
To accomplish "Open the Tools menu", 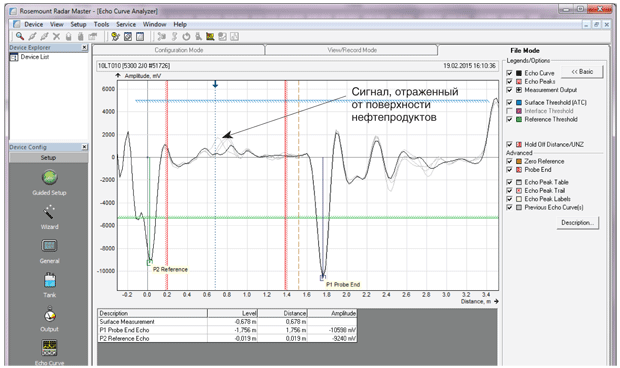I will click(x=101, y=25).
